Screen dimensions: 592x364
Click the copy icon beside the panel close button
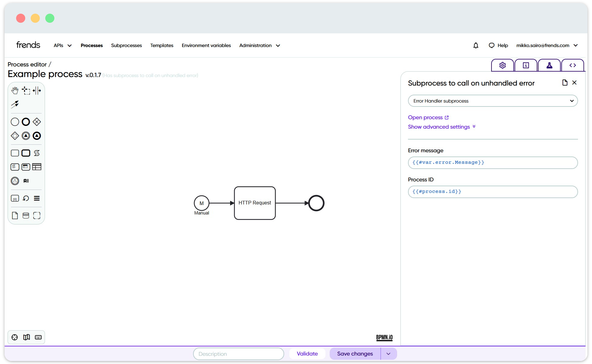point(565,83)
